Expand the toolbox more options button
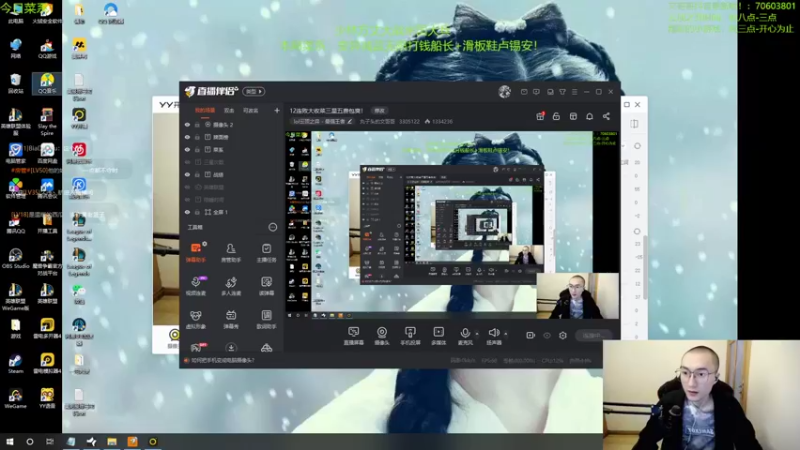 272,227
